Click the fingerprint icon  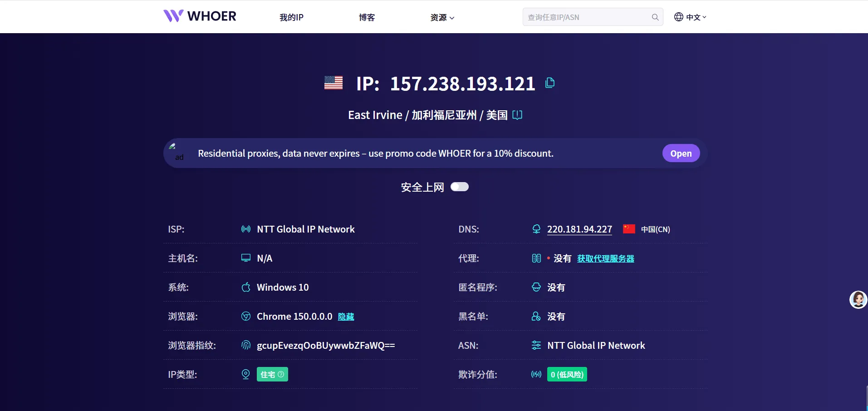tap(246, 345)
